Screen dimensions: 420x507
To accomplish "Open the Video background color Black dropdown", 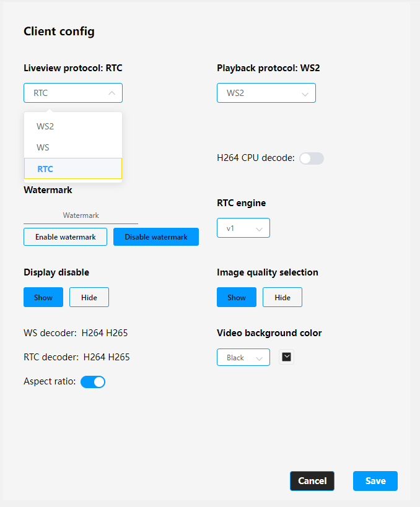I will [243, 357].
